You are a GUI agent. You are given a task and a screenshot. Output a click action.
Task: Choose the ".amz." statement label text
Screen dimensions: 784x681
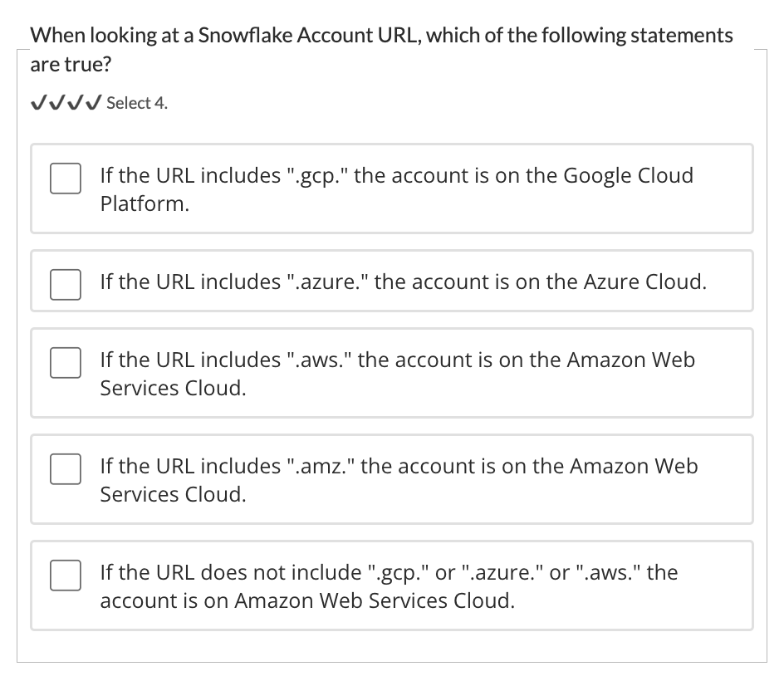[x=399, y=480]
